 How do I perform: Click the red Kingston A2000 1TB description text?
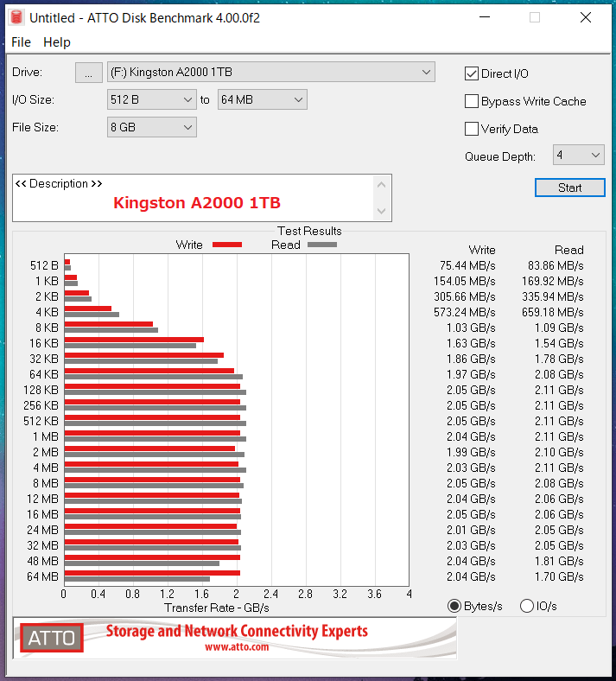(197, 203)
